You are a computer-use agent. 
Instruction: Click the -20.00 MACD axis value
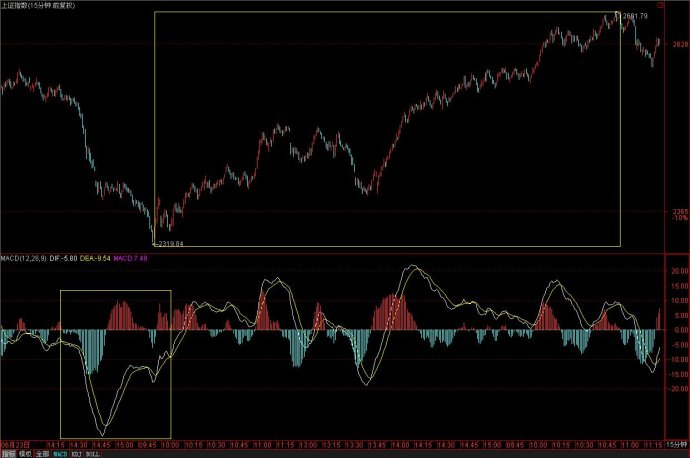[679, 389]
